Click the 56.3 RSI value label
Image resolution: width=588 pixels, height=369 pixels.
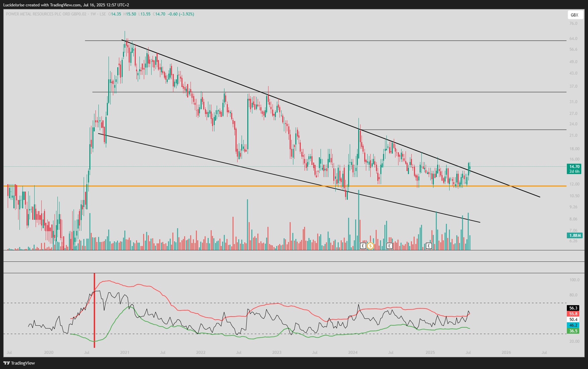(x=574, y=308)
